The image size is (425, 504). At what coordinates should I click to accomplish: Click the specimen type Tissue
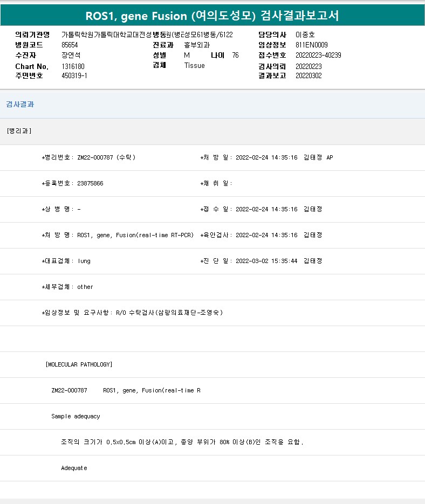(194, 66)
